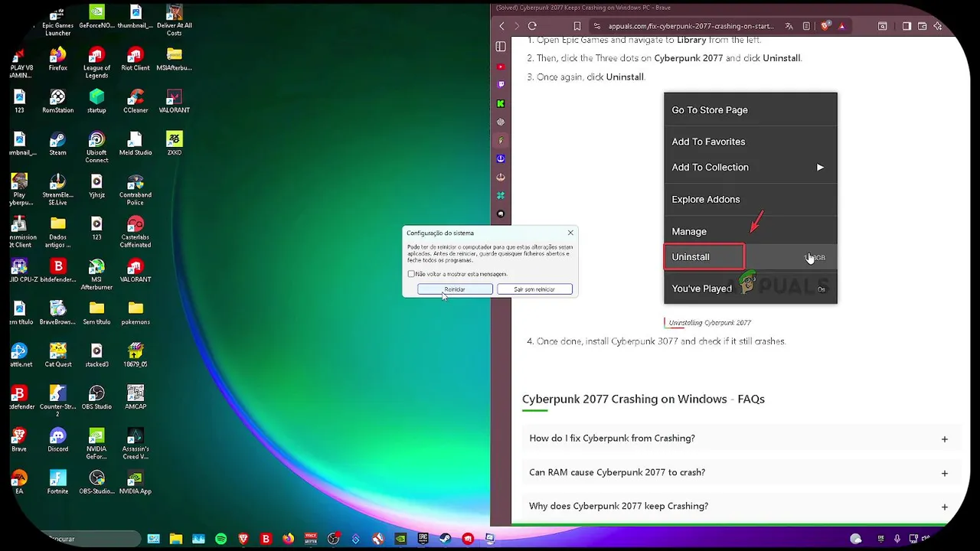Open CCleaner desktop shortcut

(x=136, y=102)
